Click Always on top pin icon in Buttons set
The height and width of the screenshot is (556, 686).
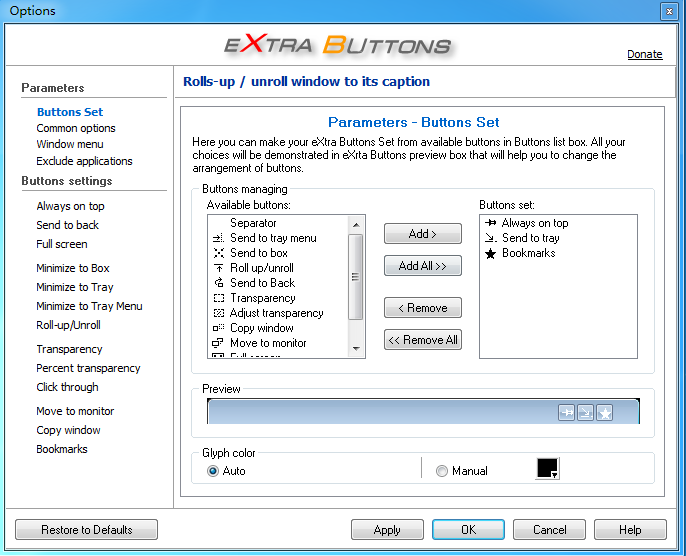click(x=490, y=223)
